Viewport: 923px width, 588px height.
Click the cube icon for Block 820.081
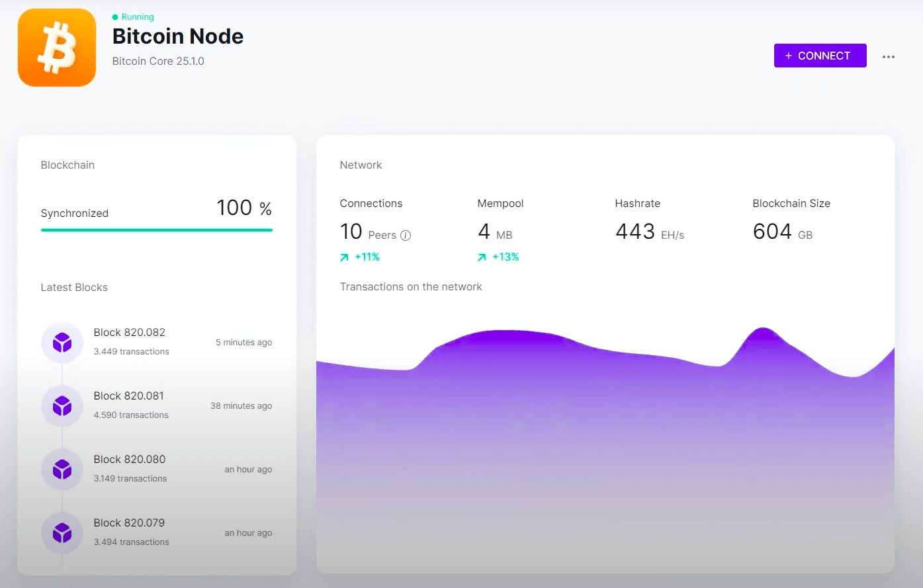62,406
